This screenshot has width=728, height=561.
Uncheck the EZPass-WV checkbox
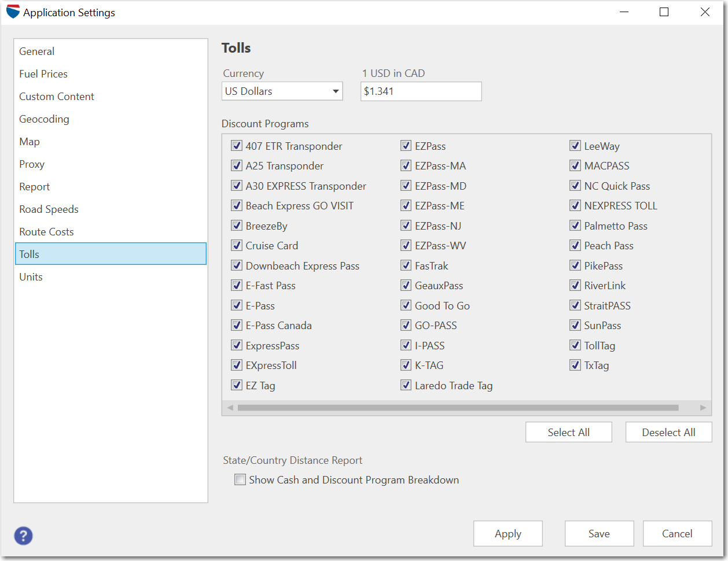point(406,246)
